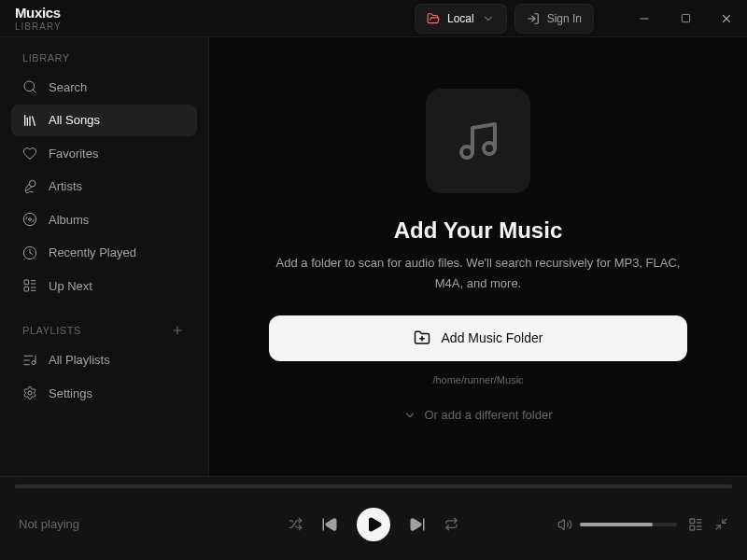Close the Muxics window
The width and height of the screenshot is (747, 560).
726,19
